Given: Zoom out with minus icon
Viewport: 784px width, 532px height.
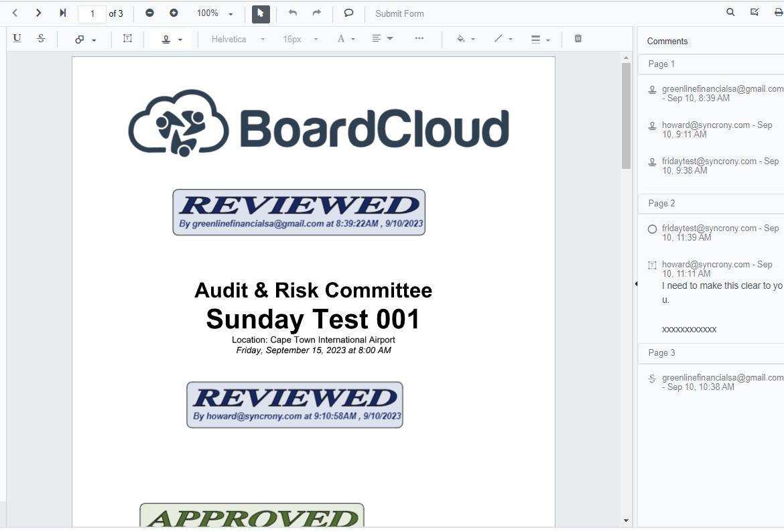Looking at the screenshot, I should (x=149, y=13).
